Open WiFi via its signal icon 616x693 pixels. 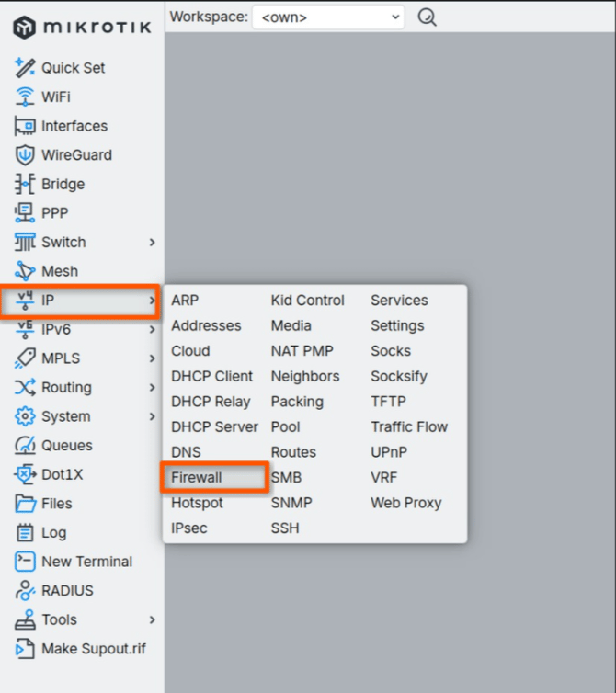point(25,97)
